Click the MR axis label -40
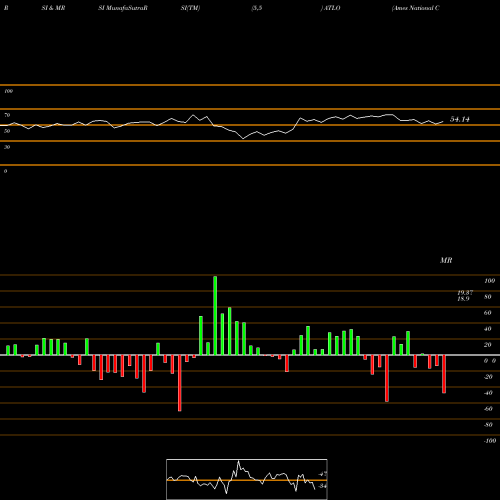Screen dimensions: 500x500 pyautogui.click(x=488, y=393)
